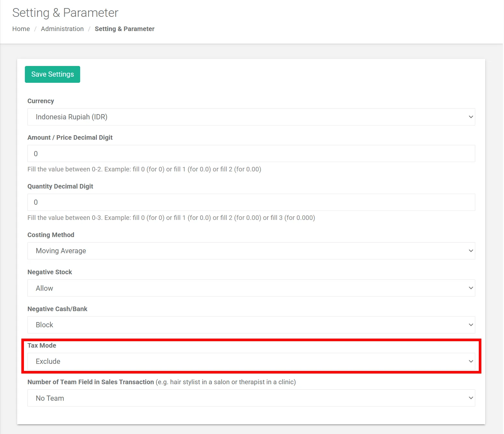Viewport: 504px width, 434px height.
Task: Click the Currency field label
Action: pos(41,101)
